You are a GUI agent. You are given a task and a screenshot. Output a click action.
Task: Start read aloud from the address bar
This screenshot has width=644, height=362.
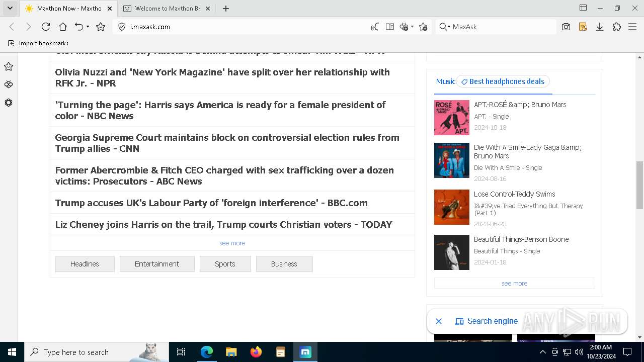pyautogui.click(x=375, y=27)
